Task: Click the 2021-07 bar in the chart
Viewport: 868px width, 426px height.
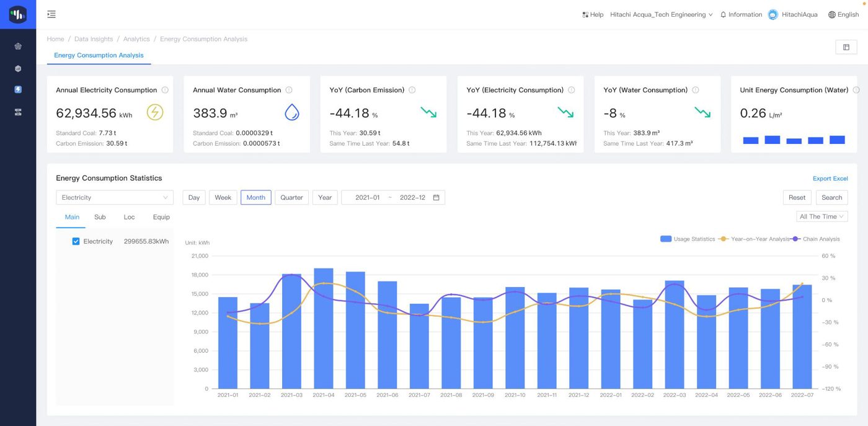Action: (419, 346)
